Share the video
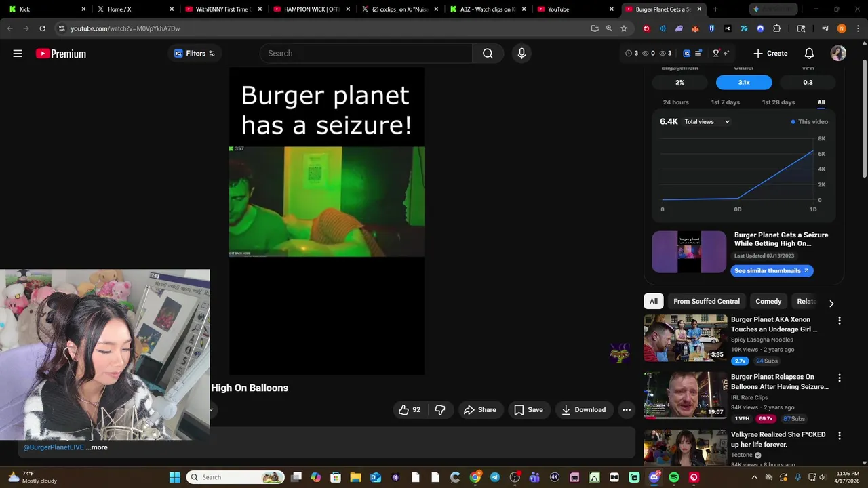This screenshot has height=488, width=868. coord(480,409)
